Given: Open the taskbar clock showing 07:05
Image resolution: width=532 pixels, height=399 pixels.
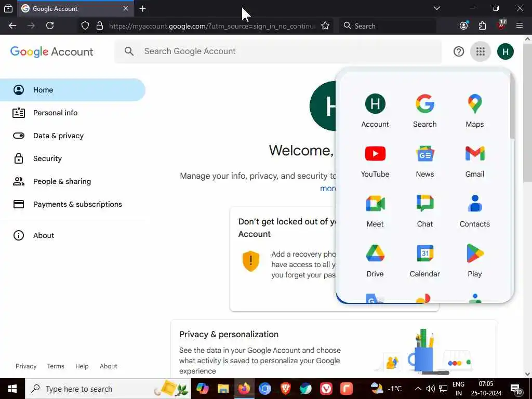Looking at the screenshot, I should click(x=486, y=389).
